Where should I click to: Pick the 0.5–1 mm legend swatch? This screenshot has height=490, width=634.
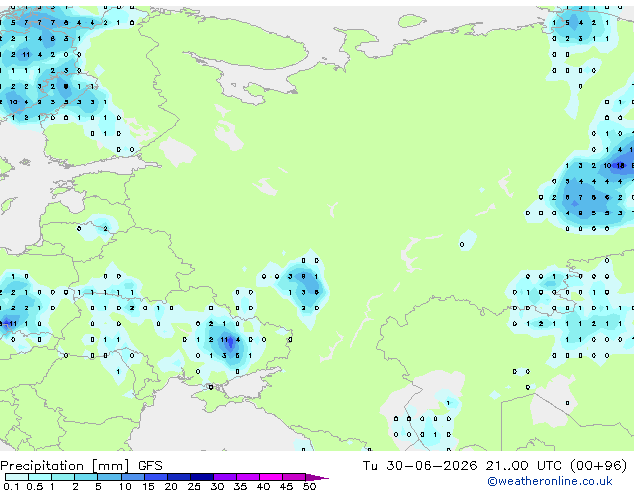pyautogui.click(x=40, y=477)
